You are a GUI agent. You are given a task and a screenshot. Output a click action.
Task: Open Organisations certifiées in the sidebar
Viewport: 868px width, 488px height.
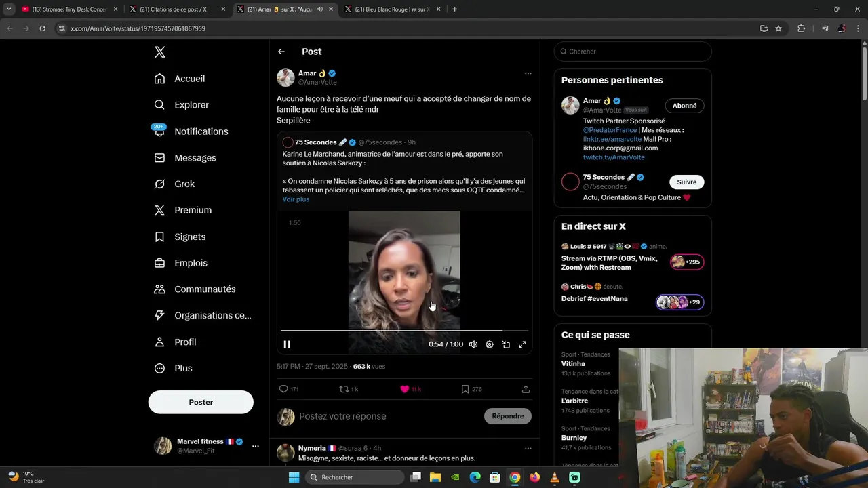click(203, 316)
